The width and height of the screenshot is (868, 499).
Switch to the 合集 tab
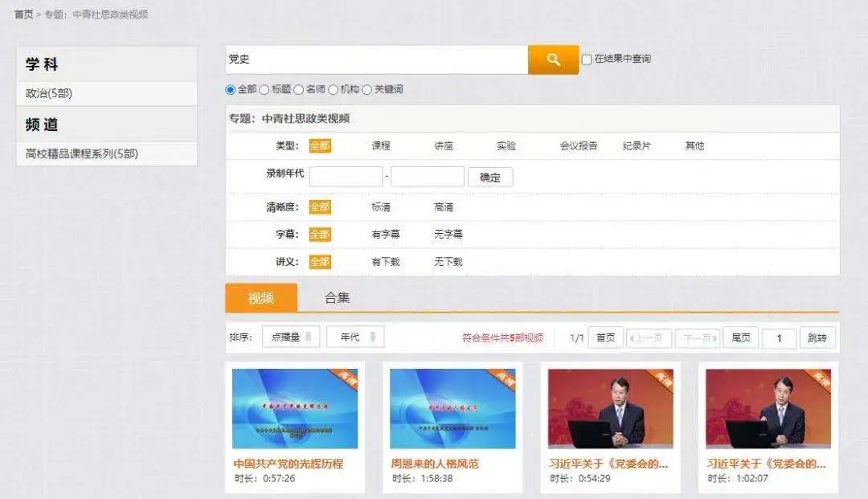pos(337,298)
